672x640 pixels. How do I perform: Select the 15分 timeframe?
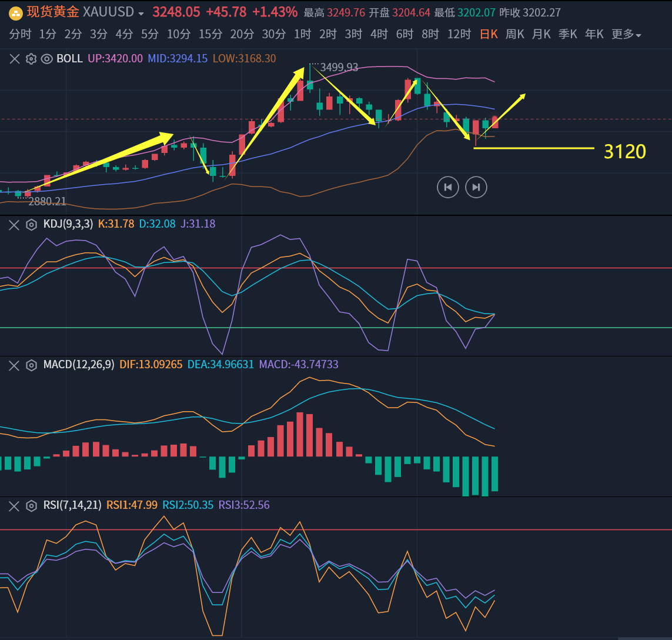click(x=210, y=34)
